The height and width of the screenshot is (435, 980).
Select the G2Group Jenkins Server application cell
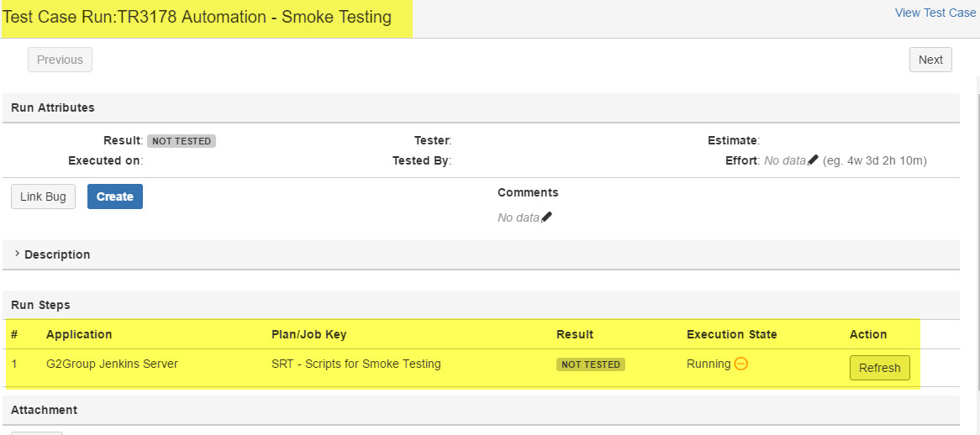click(112, 364)
